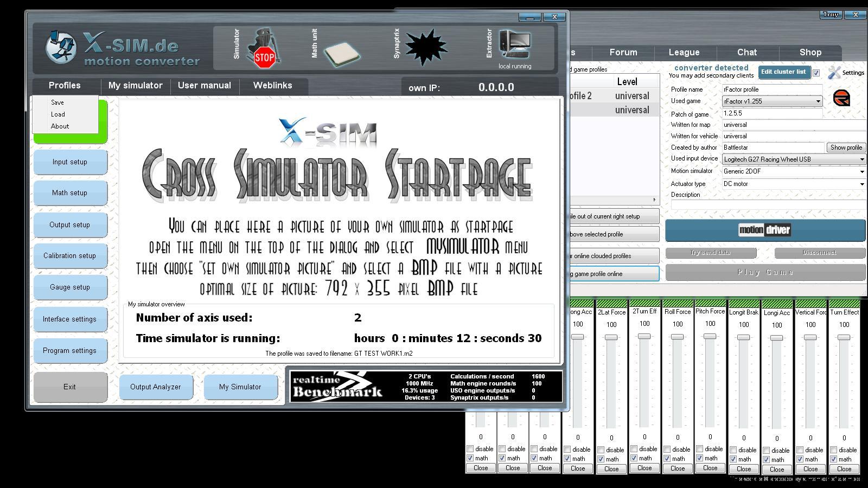
Task: Click the realtime Benchmark logo
Action: tap(337, 386)
